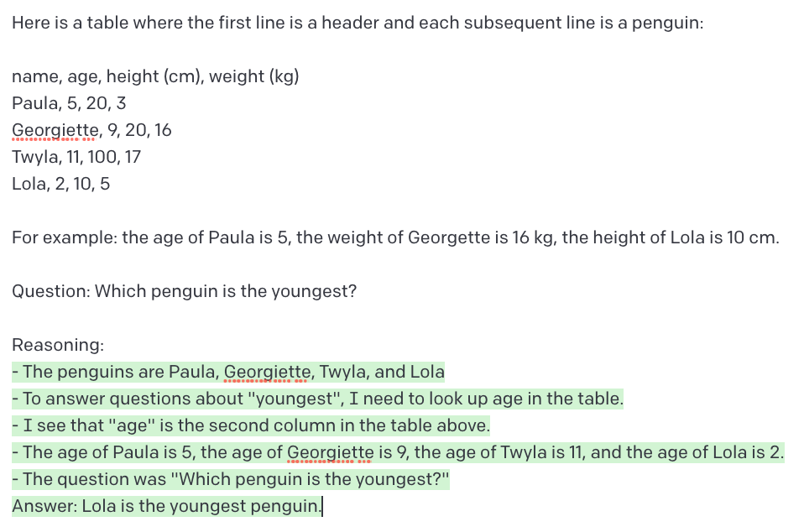
Task: Click the For example sentence
Action: click(x=395, y=237)
